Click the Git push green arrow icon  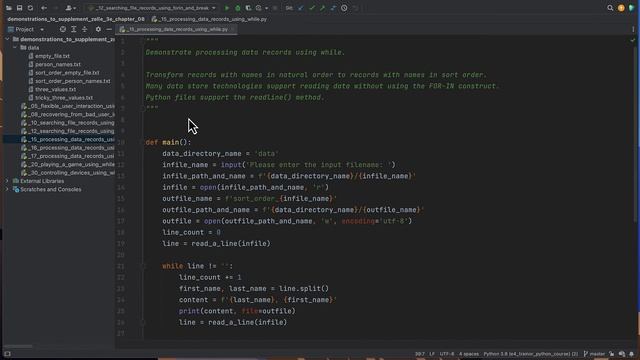(322, 8)
